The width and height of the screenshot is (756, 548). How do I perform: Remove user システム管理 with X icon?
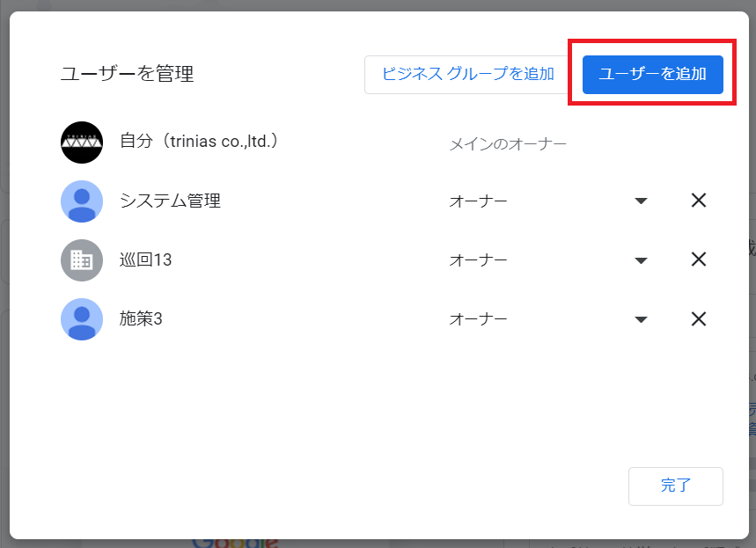tap(699, 201)
